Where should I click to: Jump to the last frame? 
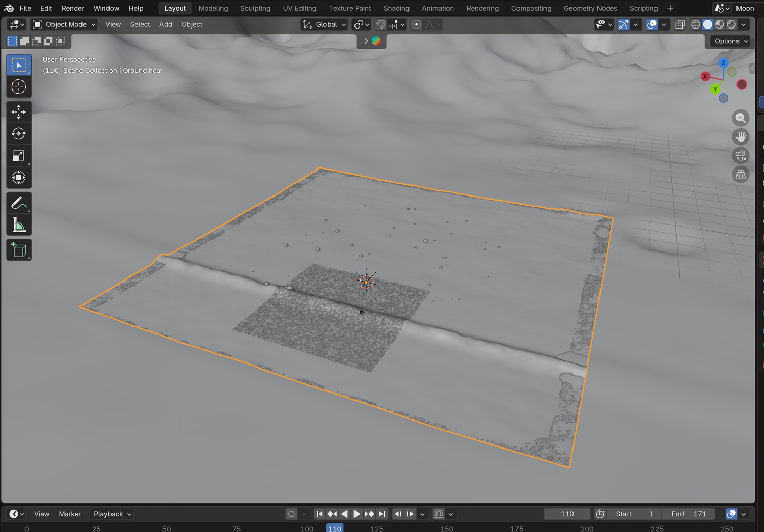pos(382,514)
